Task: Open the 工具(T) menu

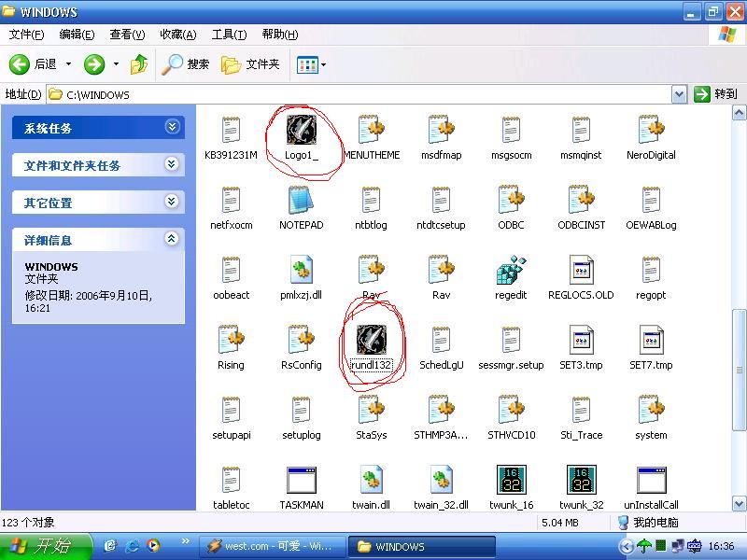Action: coord(229,35)
